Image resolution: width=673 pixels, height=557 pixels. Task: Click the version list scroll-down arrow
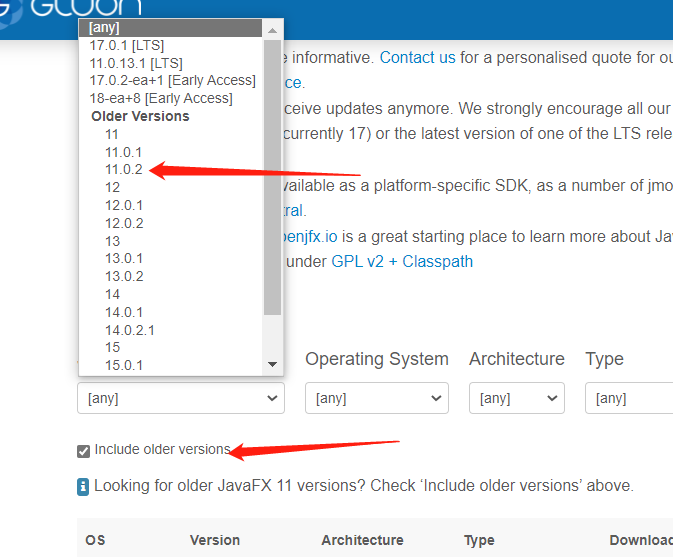pyautogui.click(x=272, y=364)
